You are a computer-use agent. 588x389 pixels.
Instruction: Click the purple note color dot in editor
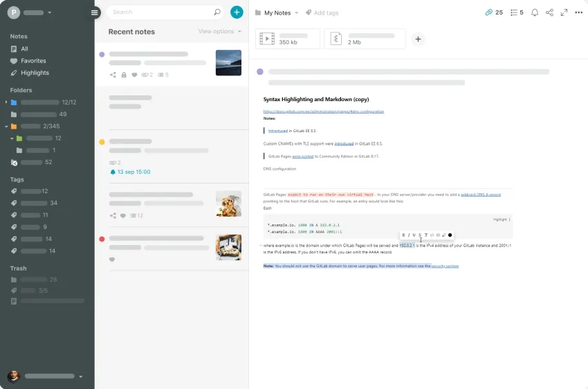260,72
